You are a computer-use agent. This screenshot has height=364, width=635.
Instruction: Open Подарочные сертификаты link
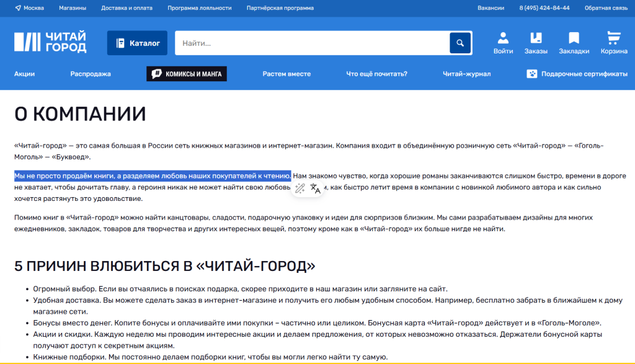[x=577, y=74]
